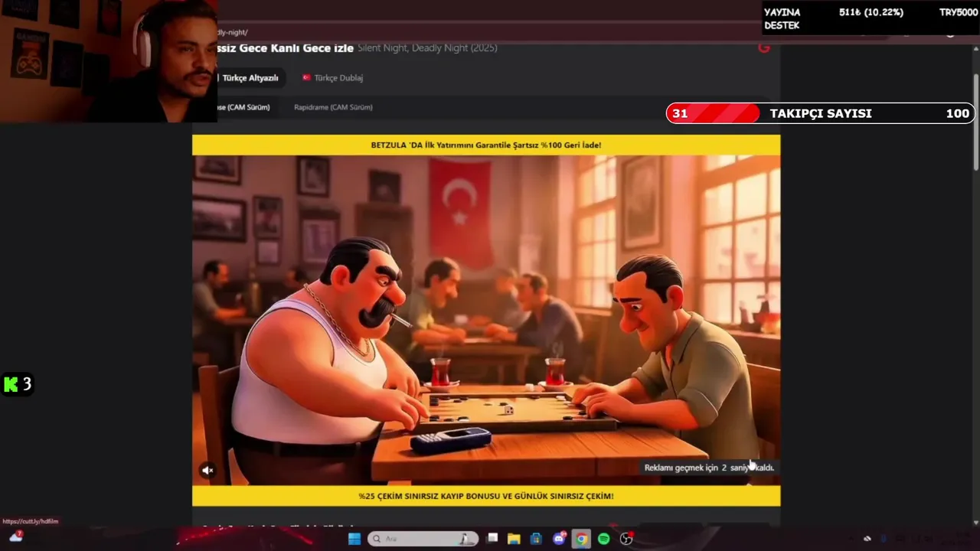Open the weather widget on the taskbar
The height and width of the screenshot is (551, 980).
click(x=16, y=537)
